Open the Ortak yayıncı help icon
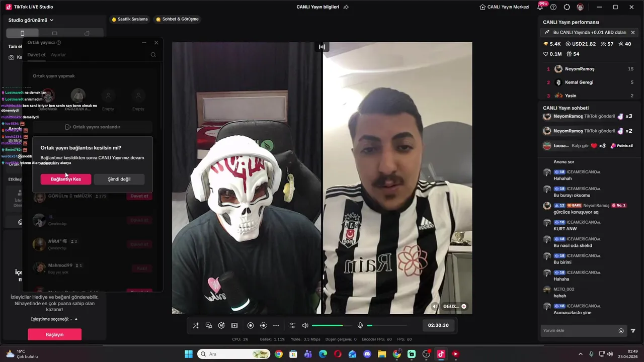The height and width of the screenshot is (362, 644). coord(59,43)
